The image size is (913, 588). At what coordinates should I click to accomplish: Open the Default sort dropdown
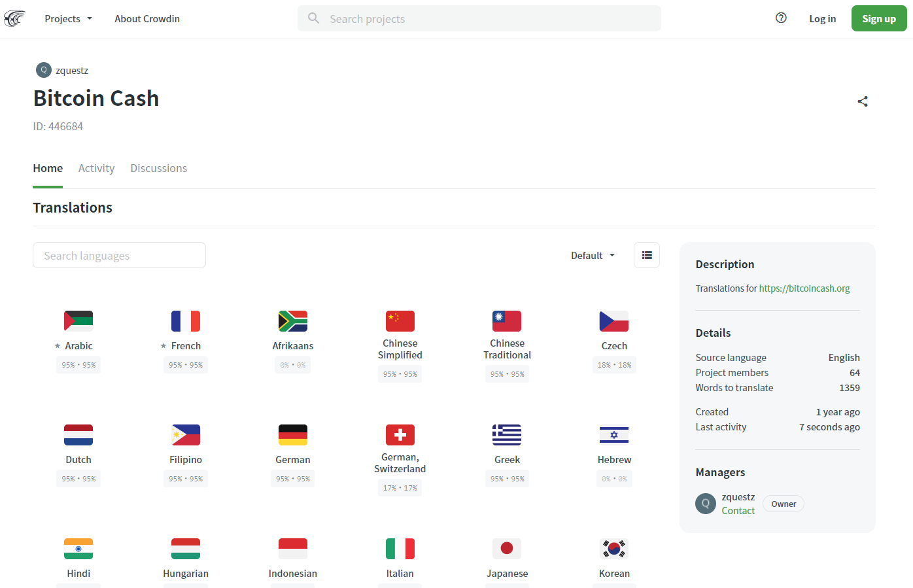(x=593, y=256)
